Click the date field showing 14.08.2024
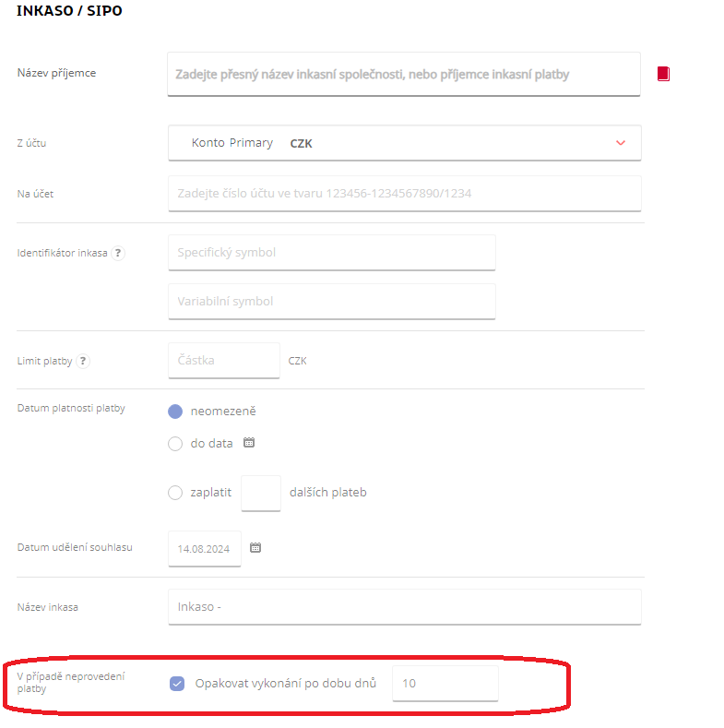Screen dimensions: 724x728 [204, 548]
